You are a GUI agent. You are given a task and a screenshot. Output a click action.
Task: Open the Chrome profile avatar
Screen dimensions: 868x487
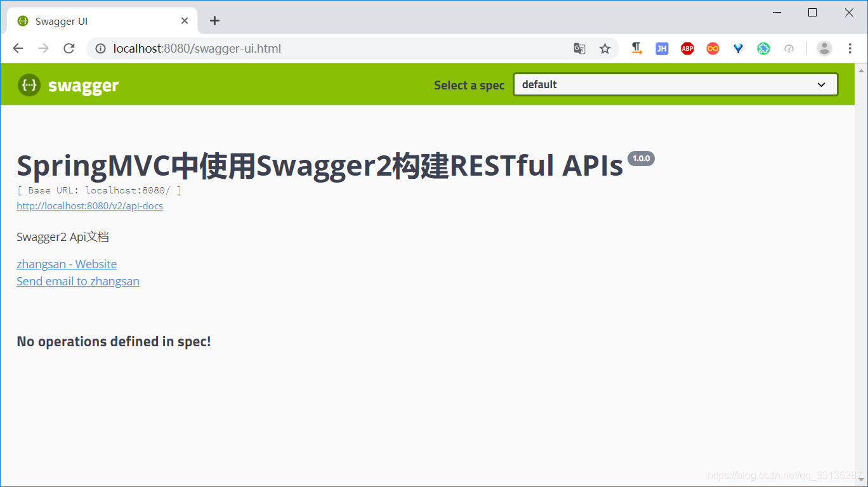[x=824, y=48]
